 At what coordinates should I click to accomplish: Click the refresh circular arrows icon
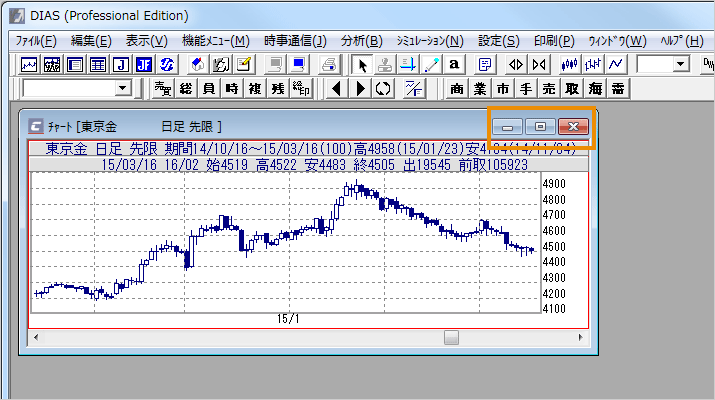[x=383, y=89]
